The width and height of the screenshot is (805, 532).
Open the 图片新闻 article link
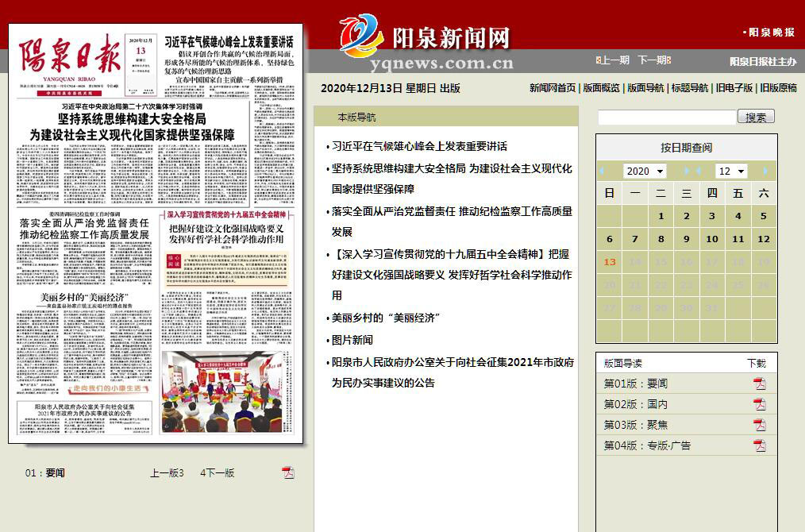[x=352, y=340]
